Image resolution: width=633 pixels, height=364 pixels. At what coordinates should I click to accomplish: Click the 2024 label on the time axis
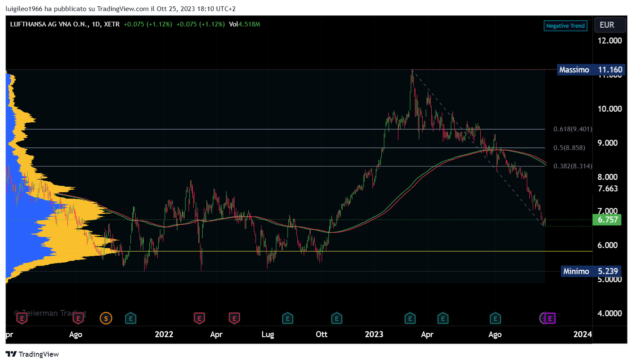[583, 335]
